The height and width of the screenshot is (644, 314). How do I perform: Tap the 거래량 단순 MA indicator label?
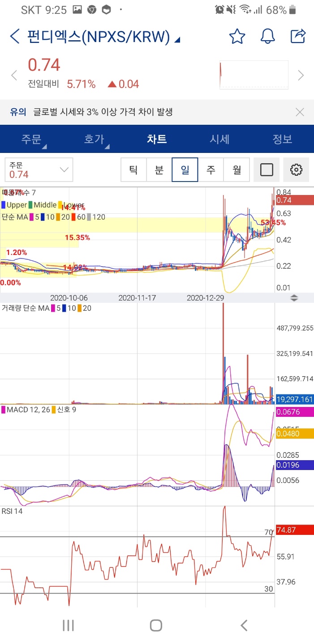point(26,308)
